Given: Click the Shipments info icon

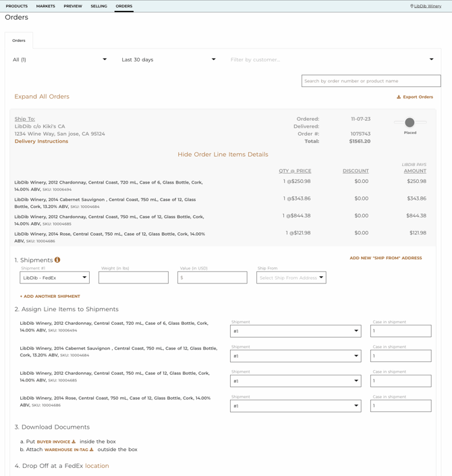Looking at the screenshot, I should tap(57, 260).
